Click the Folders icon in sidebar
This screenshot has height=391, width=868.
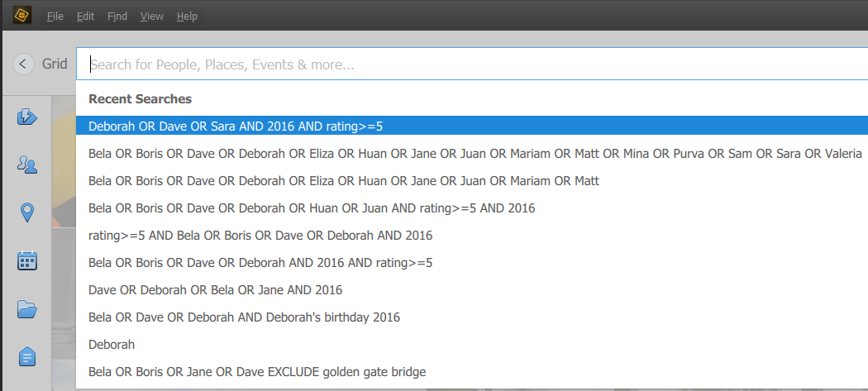[27, 310]
